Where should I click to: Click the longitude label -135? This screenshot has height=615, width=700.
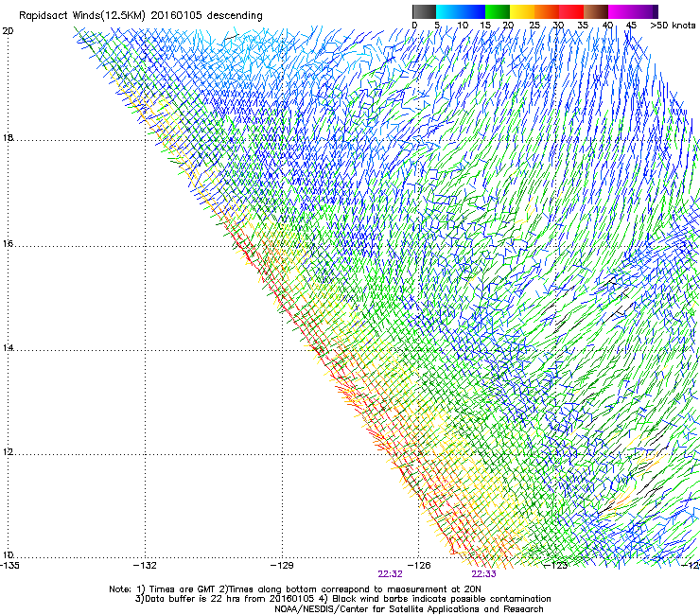(x=9, y=566)
